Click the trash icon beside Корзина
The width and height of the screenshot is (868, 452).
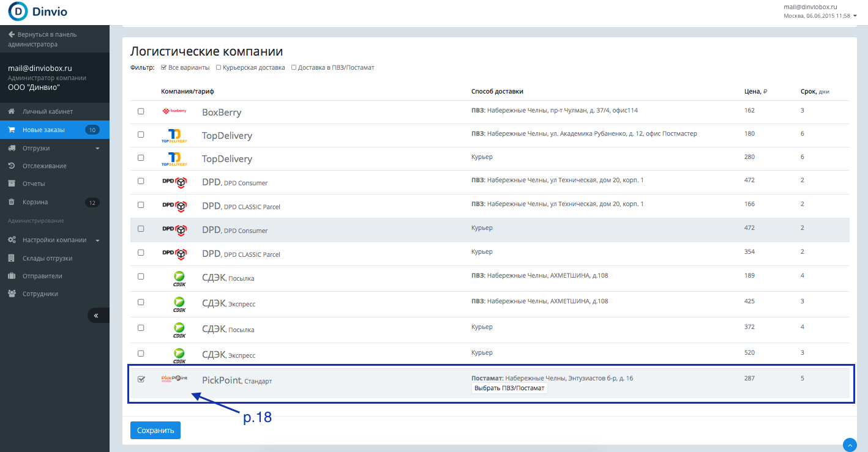pos(11,202)
